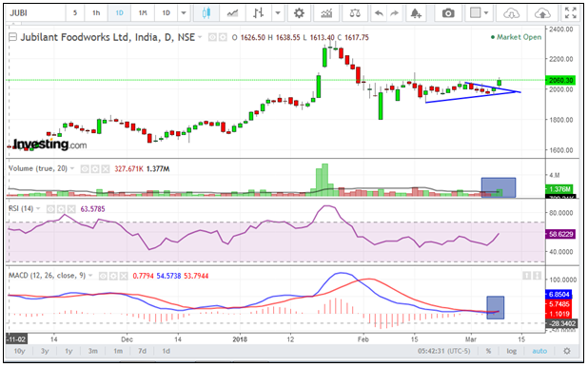Undo the last chart action

coord(379,13)
